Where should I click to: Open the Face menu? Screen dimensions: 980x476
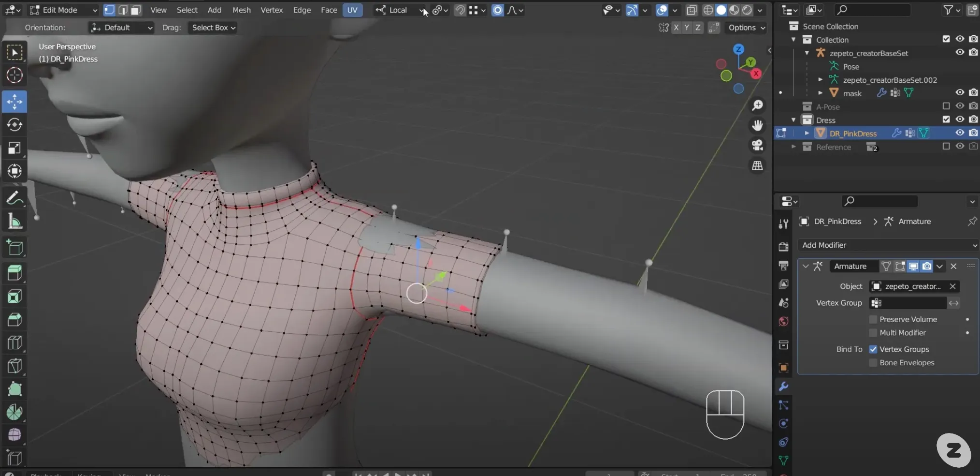point(329,10)
